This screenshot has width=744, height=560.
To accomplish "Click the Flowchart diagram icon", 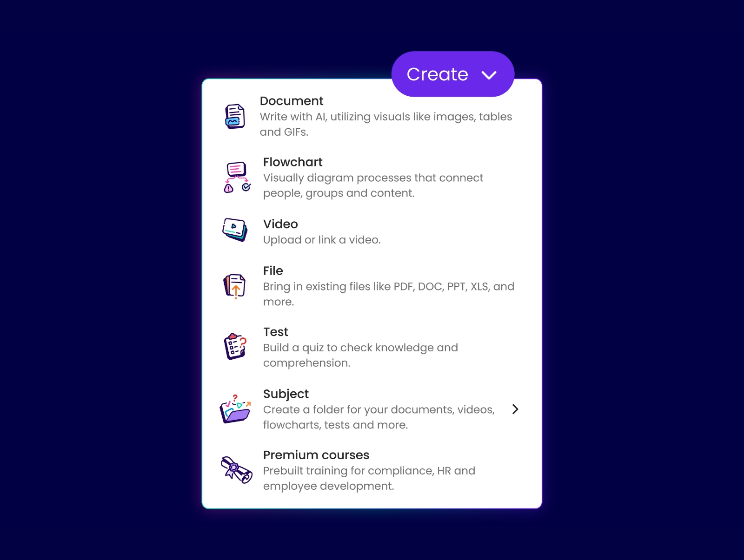I will coord(237,177).
